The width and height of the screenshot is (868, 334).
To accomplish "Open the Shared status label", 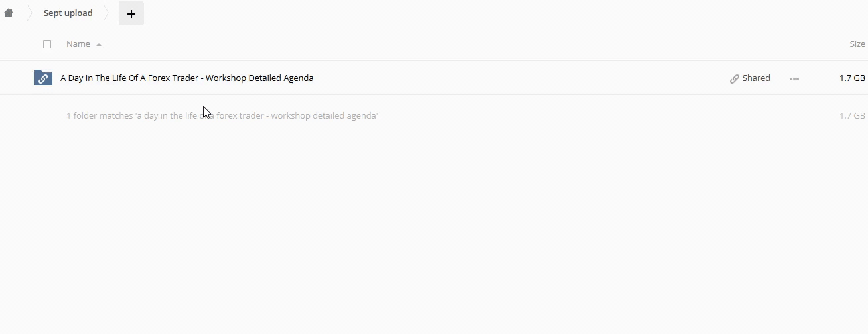I will click(757, 78).
